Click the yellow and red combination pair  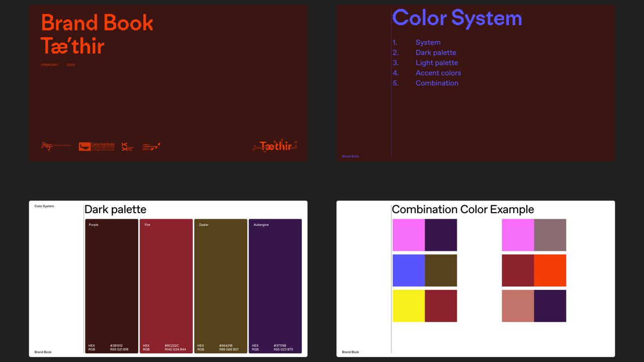tap(425, 306)
